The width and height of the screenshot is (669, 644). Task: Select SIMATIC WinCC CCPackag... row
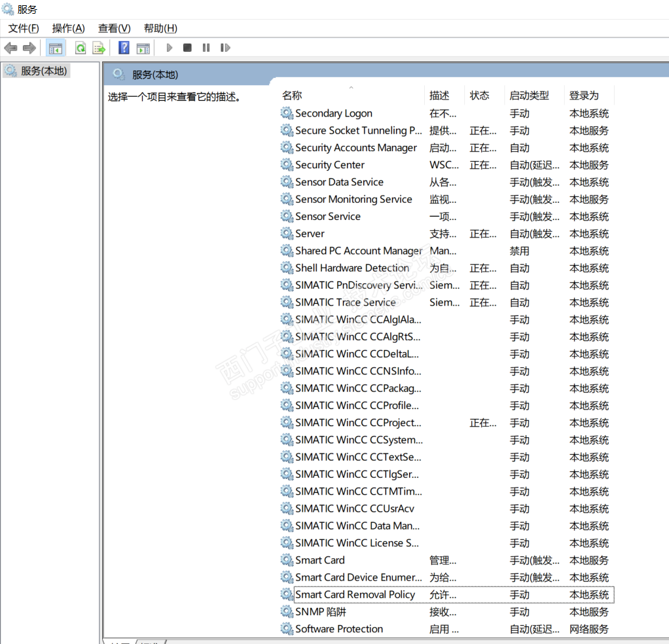(x=446, y=388)
